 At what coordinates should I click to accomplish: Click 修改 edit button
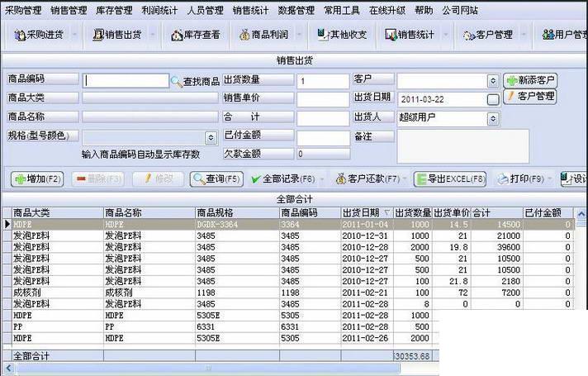pyautogui.click(x=159, y=179)
